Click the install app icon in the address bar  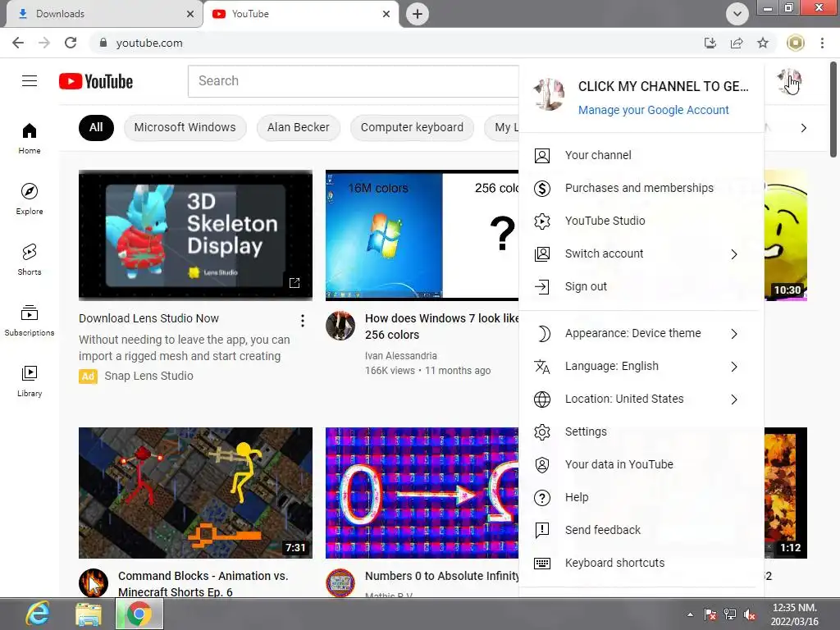[710, 43]
